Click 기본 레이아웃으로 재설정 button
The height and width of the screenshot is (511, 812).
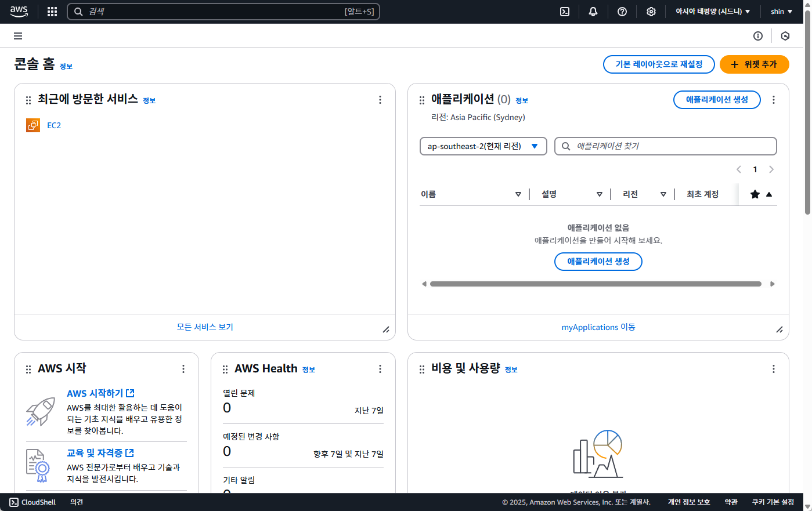(659, 64)
